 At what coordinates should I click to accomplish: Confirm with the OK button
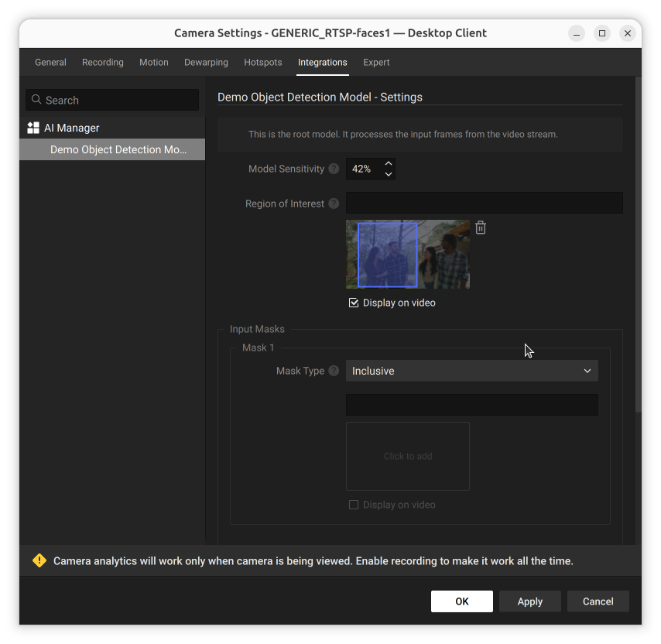coord(461,601)
